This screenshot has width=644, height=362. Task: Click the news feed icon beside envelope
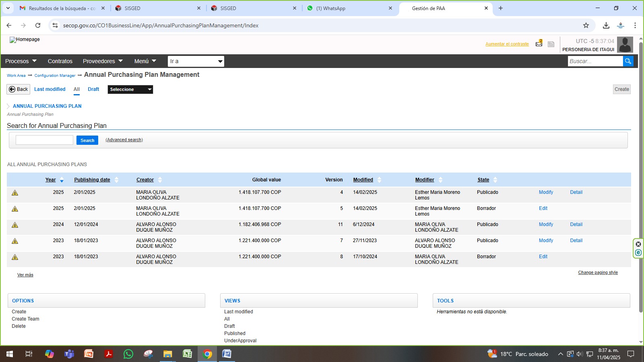[551, 44]
